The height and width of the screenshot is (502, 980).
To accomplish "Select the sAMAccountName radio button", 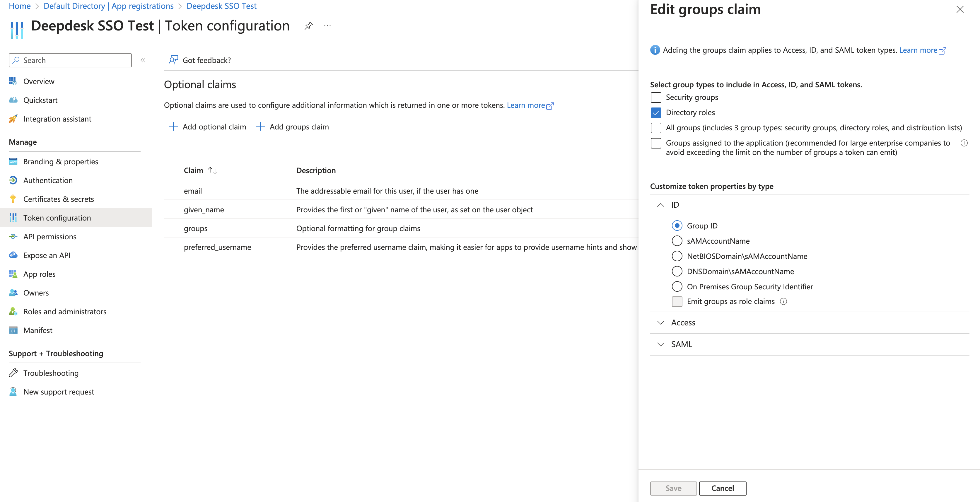I will coord(677,241).
